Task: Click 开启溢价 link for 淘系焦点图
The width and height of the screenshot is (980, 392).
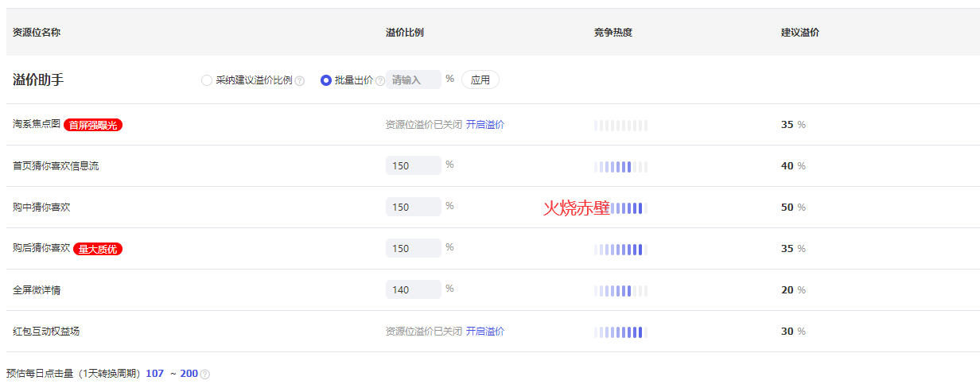Action: 485,125
